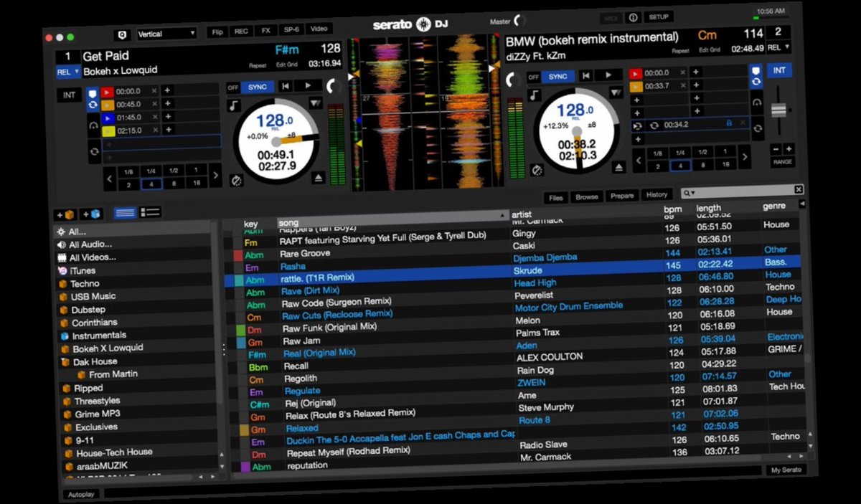Click the lock icon on 00:34.2 loop
The image size is (861, 504).
coord(729,123)
